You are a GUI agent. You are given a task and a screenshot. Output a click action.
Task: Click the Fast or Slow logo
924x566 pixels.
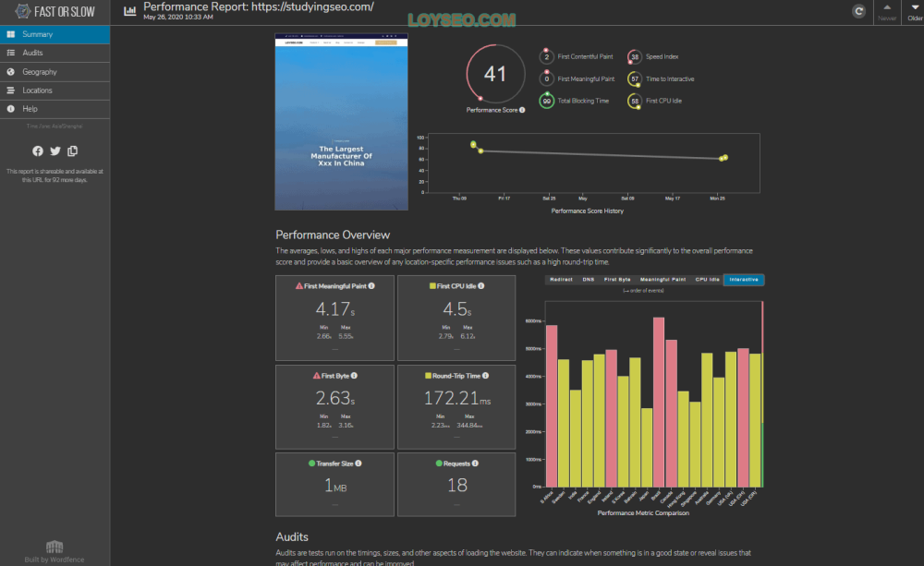(x=55, y=12)
